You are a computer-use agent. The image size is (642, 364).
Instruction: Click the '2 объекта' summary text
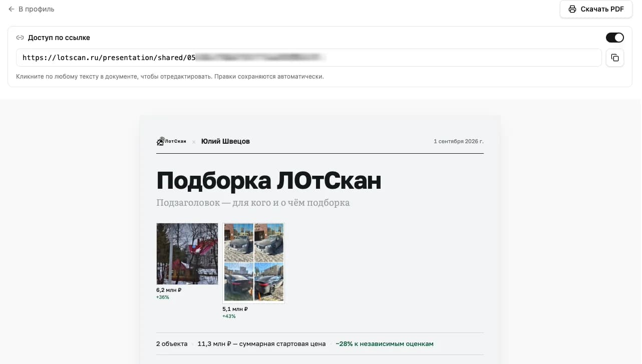(x=172, y=344)
